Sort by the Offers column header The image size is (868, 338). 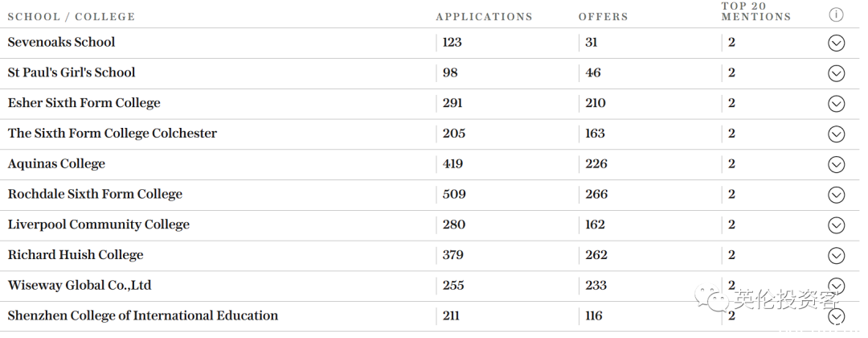(603, 17)
